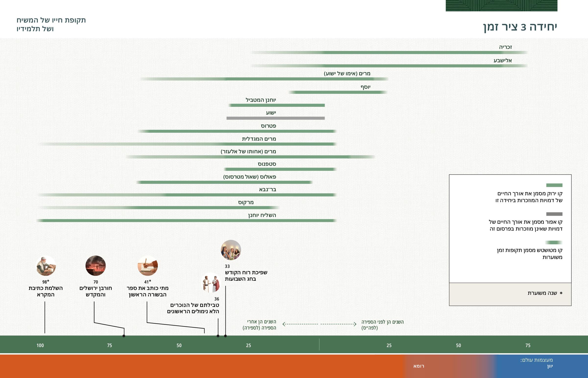Viewport: 588px width, 378px height.
Task: Click the gray sample bar in the legend
Action: point(554,214)
